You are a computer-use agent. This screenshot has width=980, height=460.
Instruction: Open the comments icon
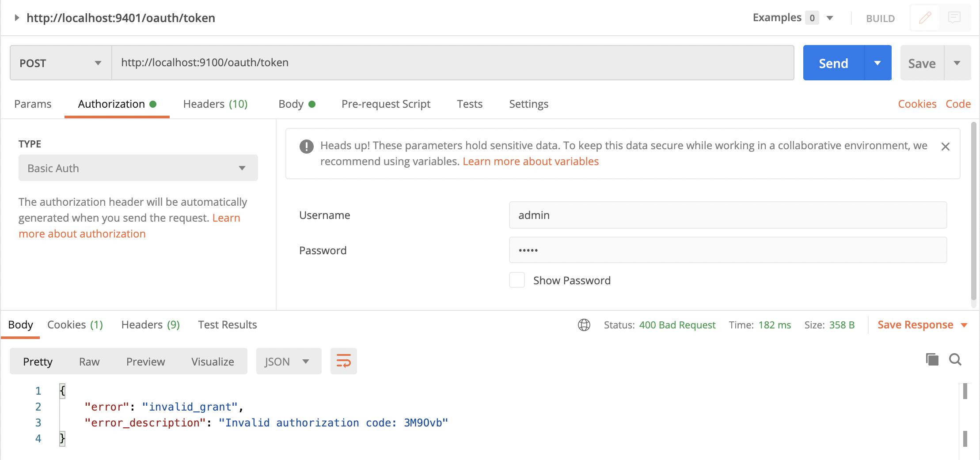[954, 18]
